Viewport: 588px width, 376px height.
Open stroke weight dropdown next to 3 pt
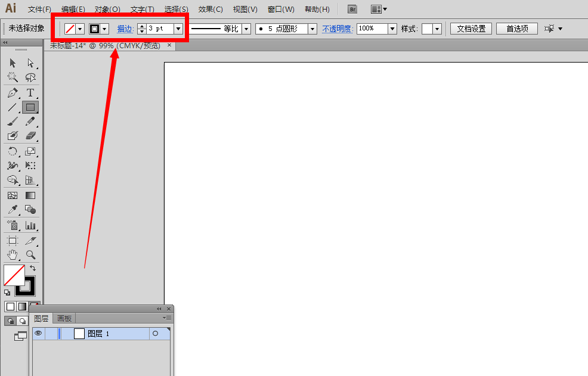click(x=178, y=29)
